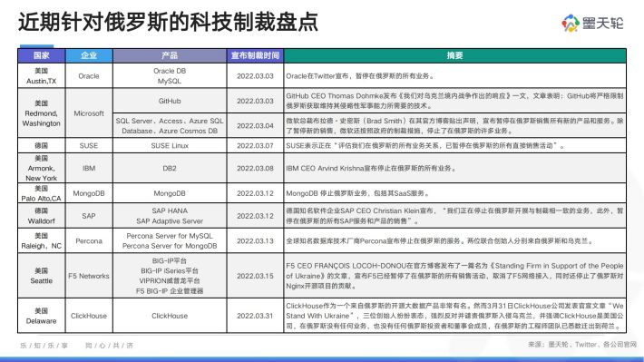Click the BIG-IP平台 product cell
The image size is (644, 362).
(170, 276)
